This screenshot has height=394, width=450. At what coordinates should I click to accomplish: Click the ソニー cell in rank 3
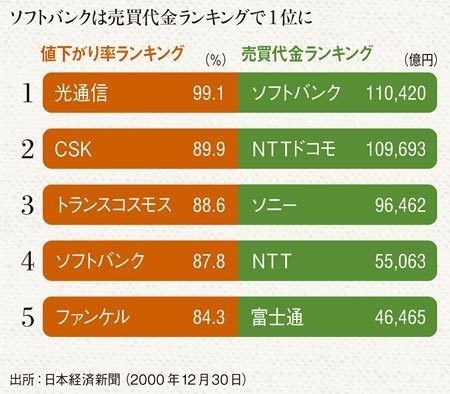(x=274, y=205)
